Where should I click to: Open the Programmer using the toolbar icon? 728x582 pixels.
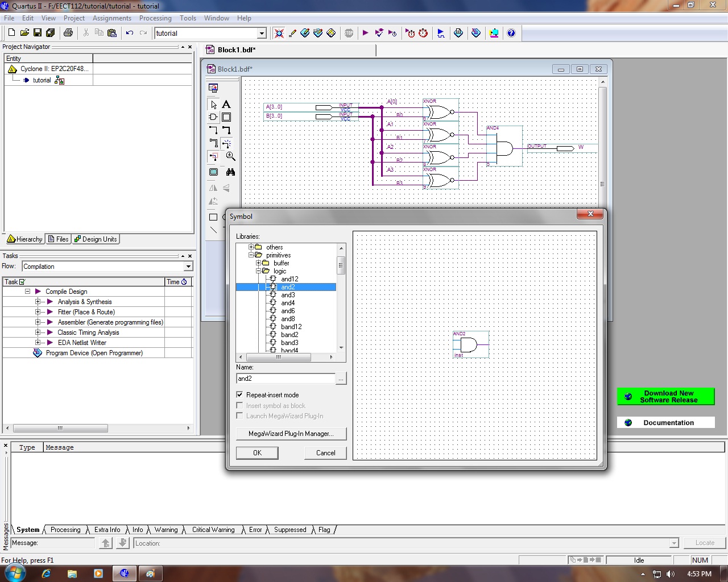point(494,33)
